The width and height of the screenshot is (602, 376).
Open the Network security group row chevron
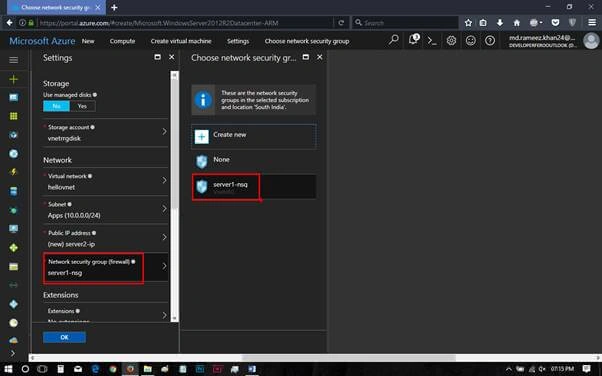pyautogui.click(x=164, y=266)
